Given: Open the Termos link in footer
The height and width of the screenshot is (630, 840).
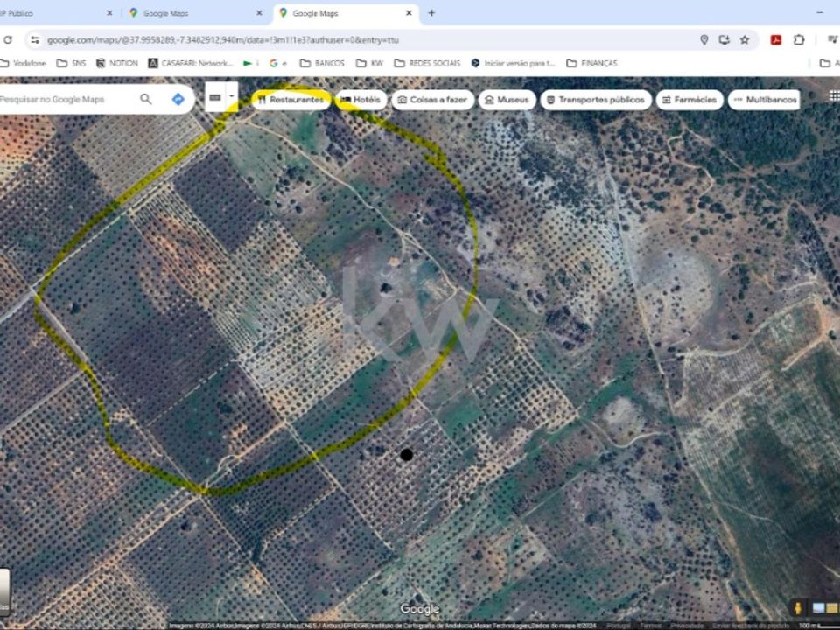Looking at the screenshot, I should pos(650,626).
